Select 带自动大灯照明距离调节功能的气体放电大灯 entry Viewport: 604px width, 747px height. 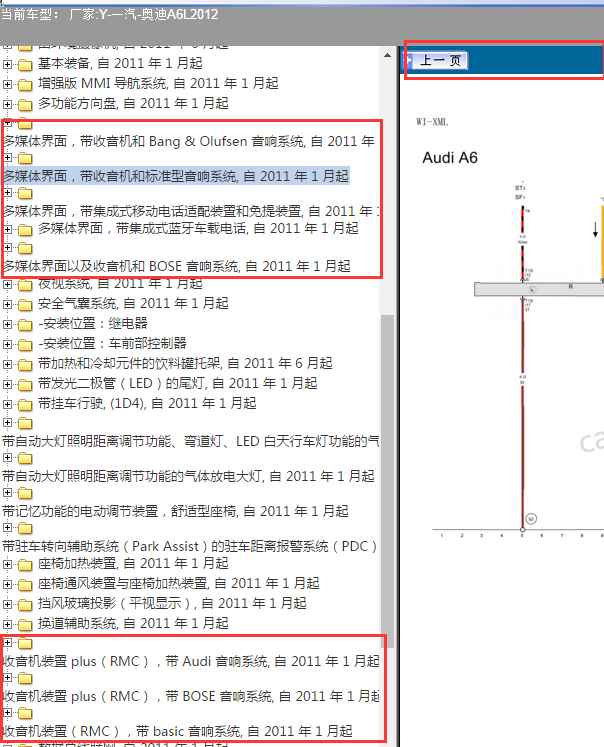point(188,476)
